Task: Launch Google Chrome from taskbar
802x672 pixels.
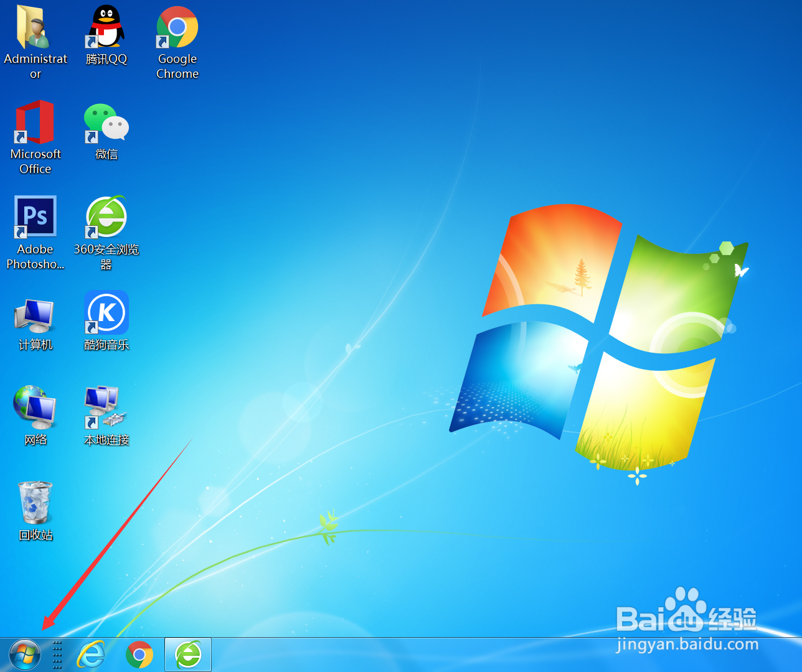Action: [139, 655]
